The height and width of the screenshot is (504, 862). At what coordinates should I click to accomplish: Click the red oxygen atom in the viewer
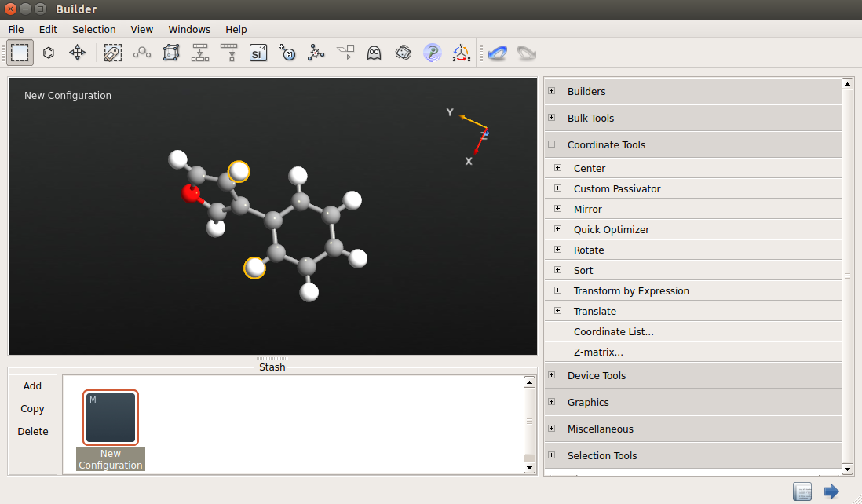tap(191, 193)
